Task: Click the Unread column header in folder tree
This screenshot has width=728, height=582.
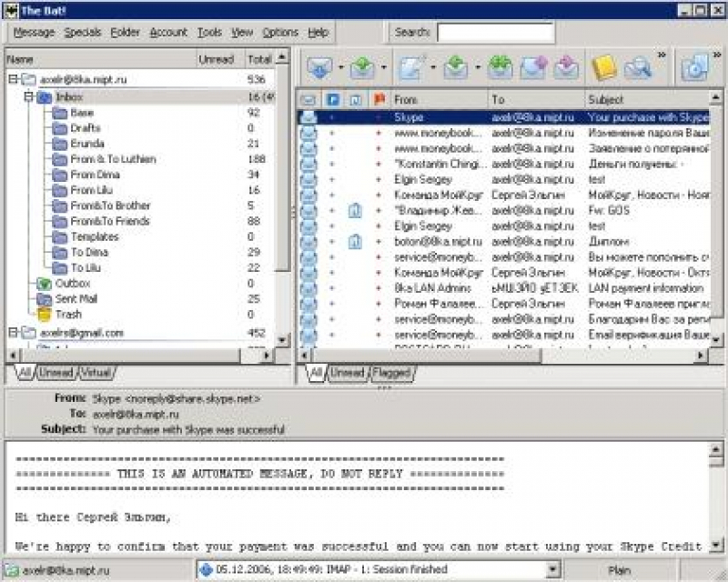Action: [220, 59]
